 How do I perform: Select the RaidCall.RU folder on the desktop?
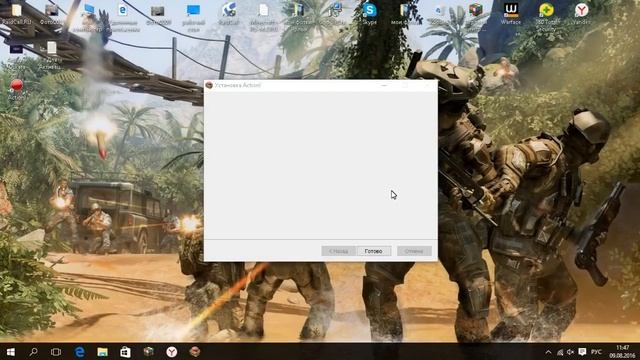click(16, 14)
